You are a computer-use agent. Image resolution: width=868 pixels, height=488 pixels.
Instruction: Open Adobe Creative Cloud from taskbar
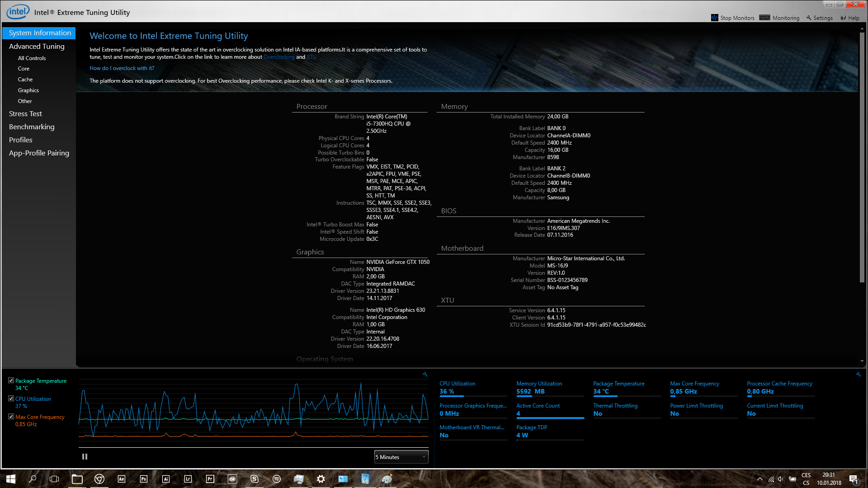232,479
